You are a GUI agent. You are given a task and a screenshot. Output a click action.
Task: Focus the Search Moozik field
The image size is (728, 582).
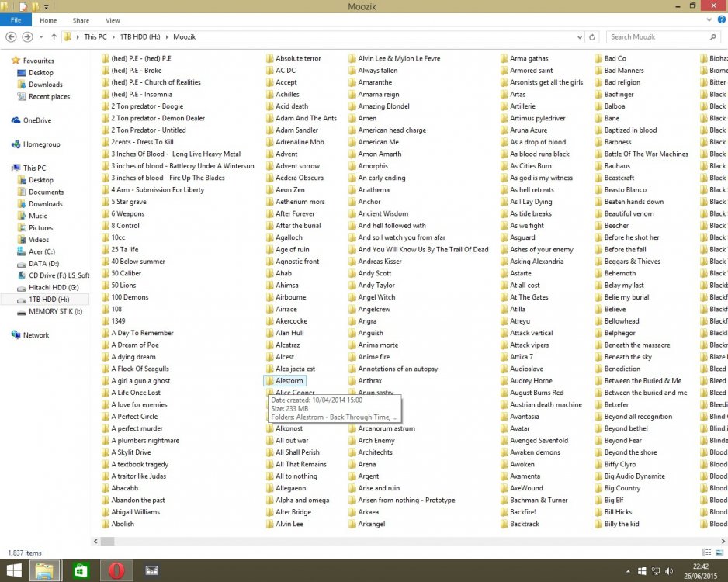664,36
